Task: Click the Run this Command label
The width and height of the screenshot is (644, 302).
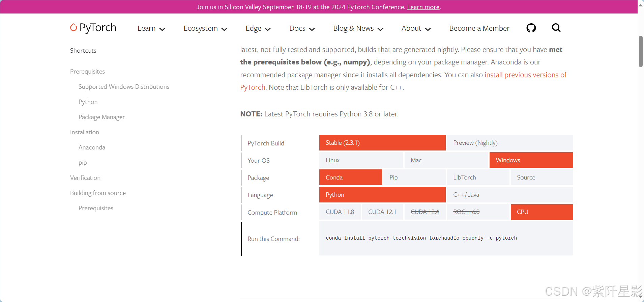Action: coord(273,239)
